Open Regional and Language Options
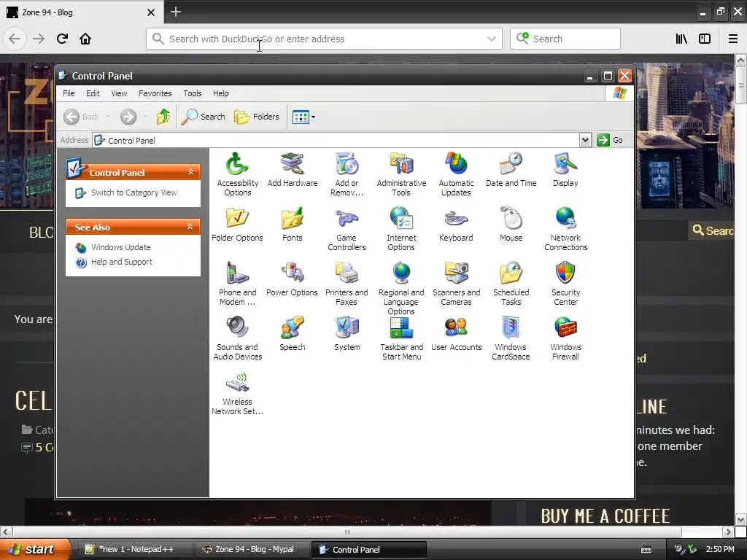The width and height of the screenshot is (747, 560). pos(401,289)
